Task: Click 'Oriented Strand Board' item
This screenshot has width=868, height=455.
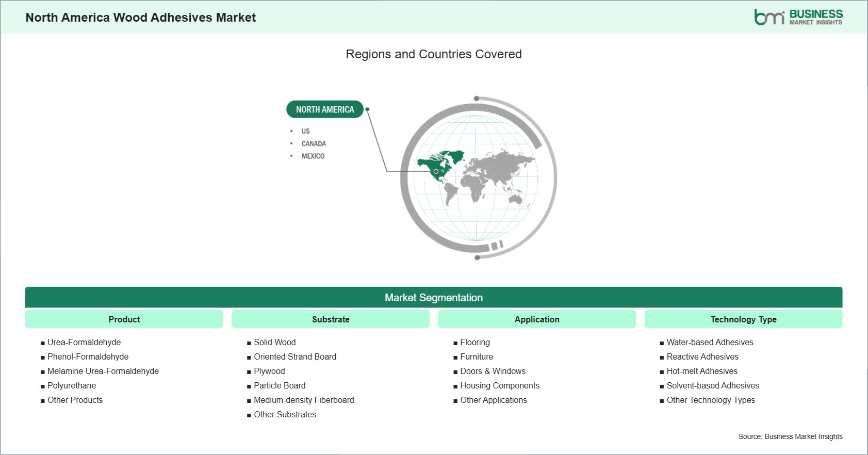Action: point(295,356)
